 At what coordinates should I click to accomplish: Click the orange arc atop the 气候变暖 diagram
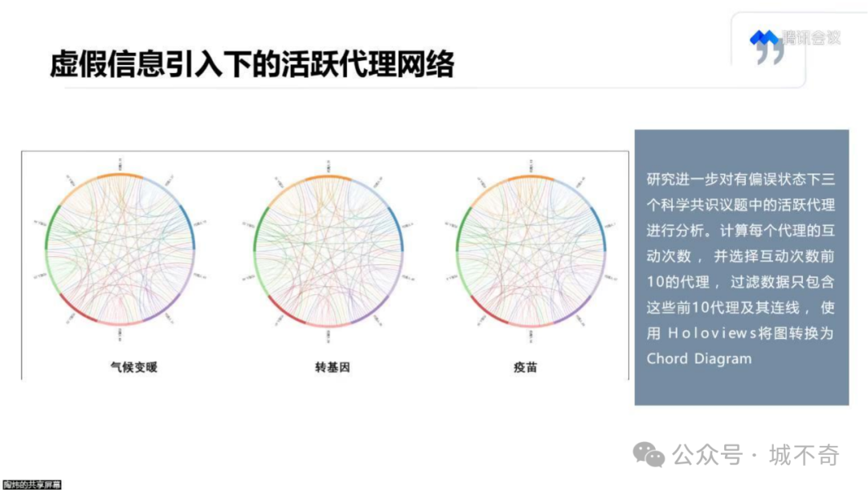tap(120, 175)
